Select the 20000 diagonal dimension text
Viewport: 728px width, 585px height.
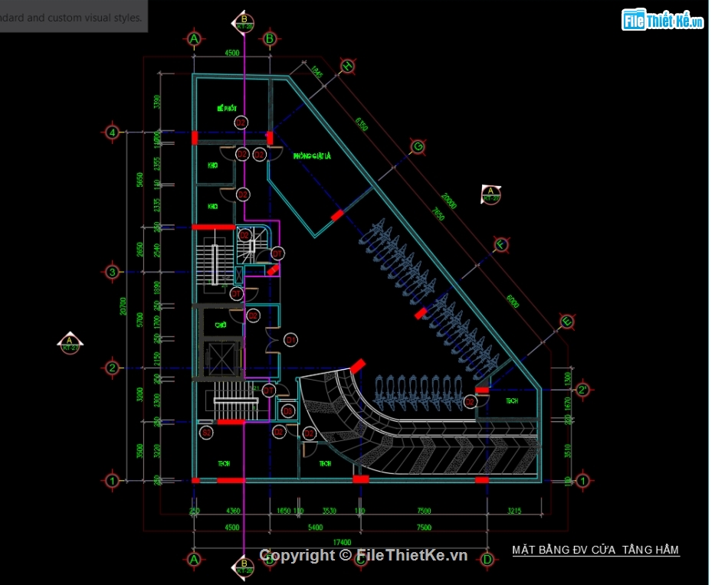[449, 201]
